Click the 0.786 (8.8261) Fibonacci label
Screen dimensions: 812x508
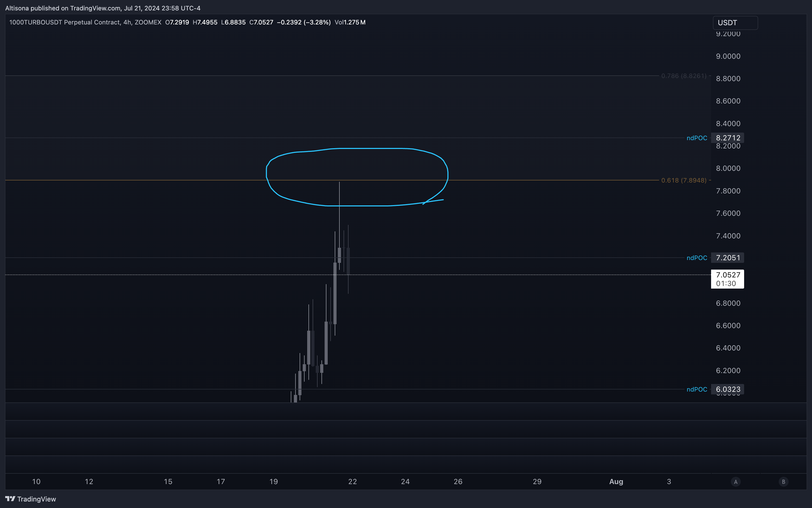pos(684,76)
